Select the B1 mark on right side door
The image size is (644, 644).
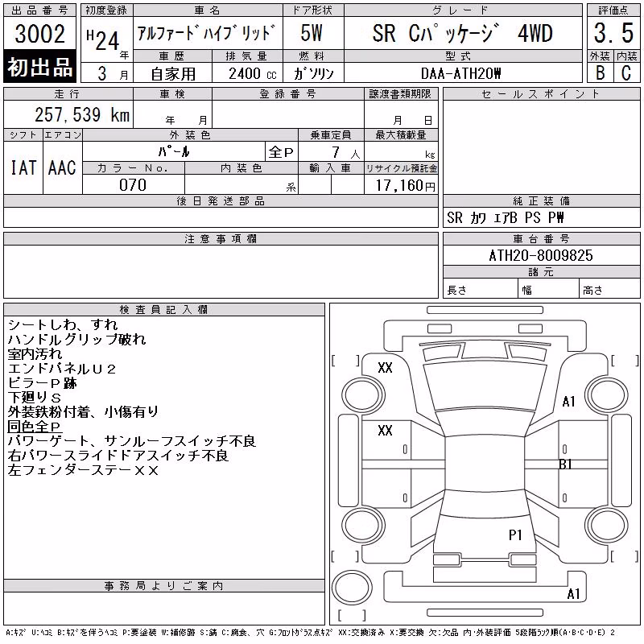coord(566,464)
